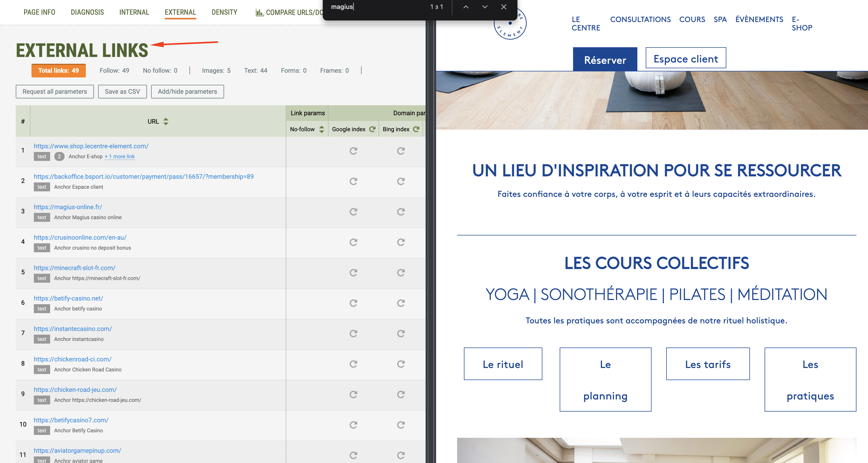Open Espace client on website
The width and height of the screenshot is (868, 463).
(686, 58)
